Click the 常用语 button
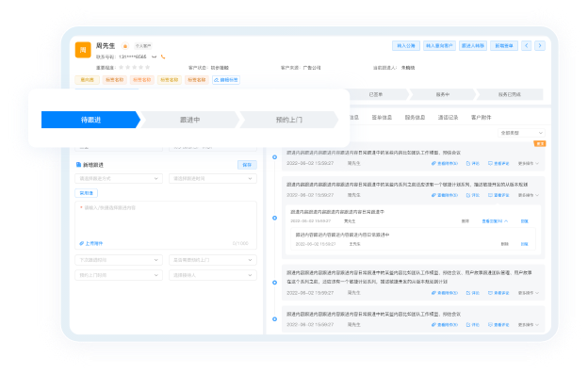This screenshot has width=588, height=374. click(87, 193)
